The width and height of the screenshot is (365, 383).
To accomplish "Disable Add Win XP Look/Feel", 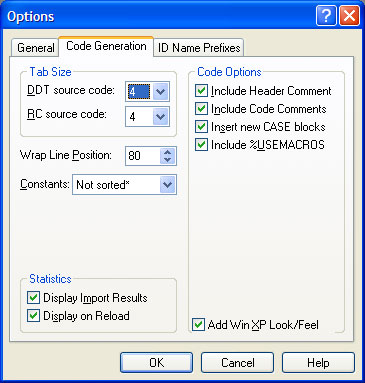I will (x=199, y=324).
